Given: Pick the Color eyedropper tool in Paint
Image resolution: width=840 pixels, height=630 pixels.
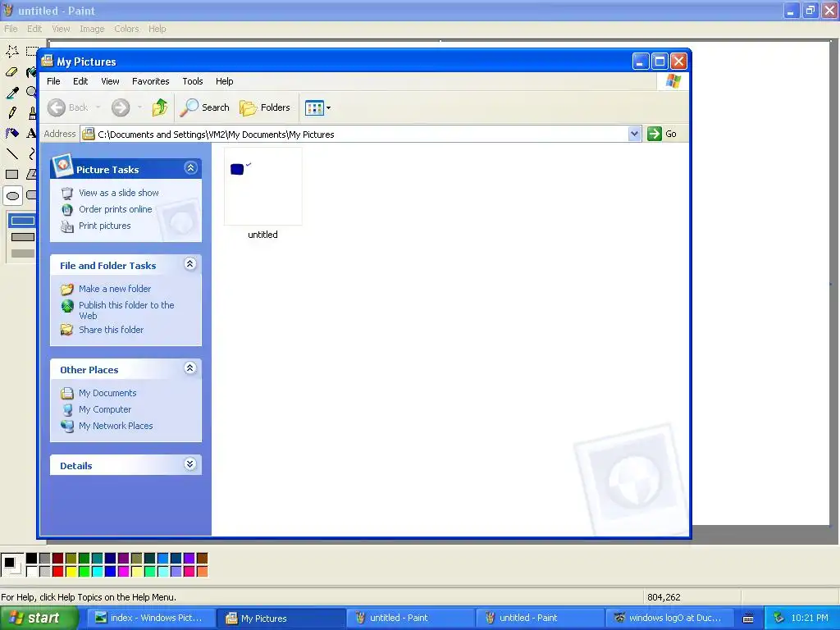Looking at the screenshot, I should [12, 92].
